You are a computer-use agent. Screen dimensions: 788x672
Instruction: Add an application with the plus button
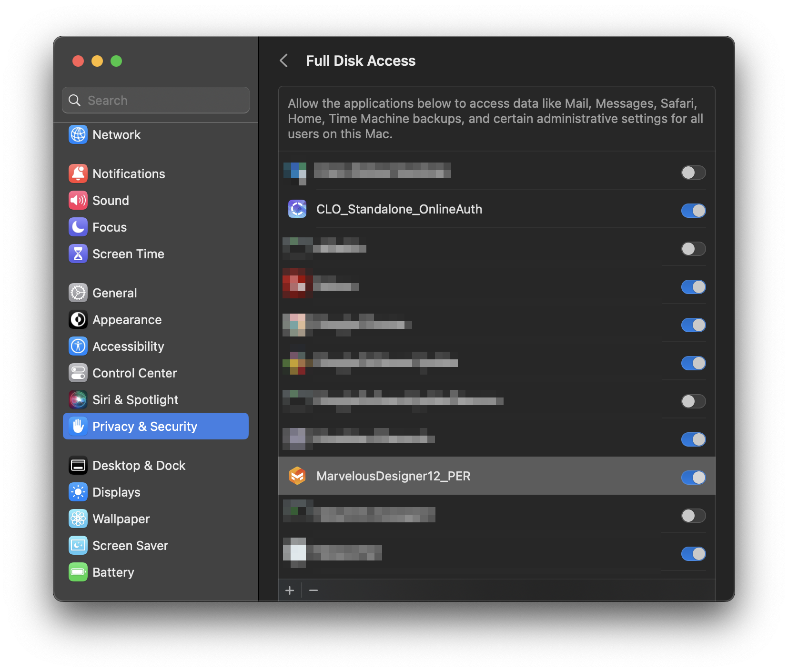(x=290, y=590)
